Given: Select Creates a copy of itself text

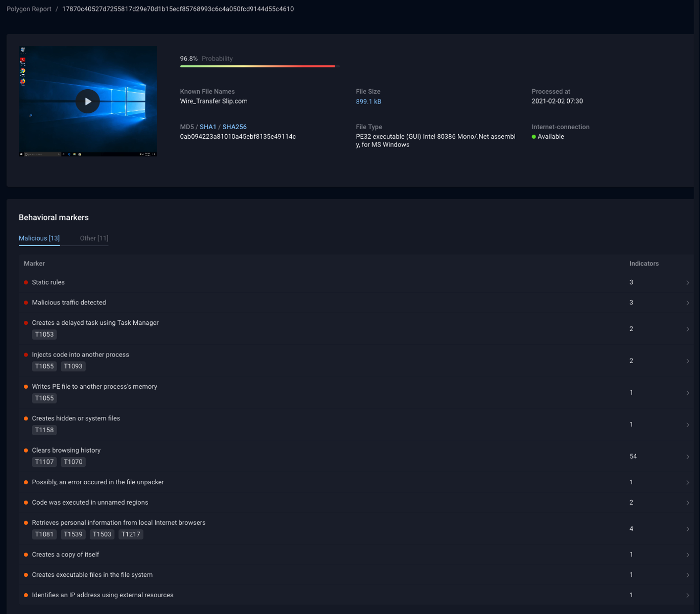Looking at the screenshot, I should point(65,555).
